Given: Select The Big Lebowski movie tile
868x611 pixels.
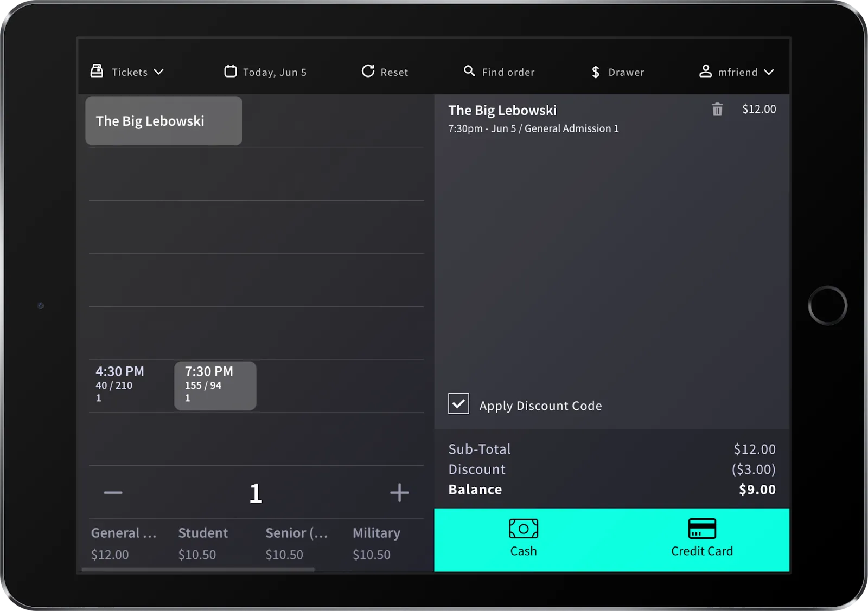Looking at the screenshot, I should [164, 121].
